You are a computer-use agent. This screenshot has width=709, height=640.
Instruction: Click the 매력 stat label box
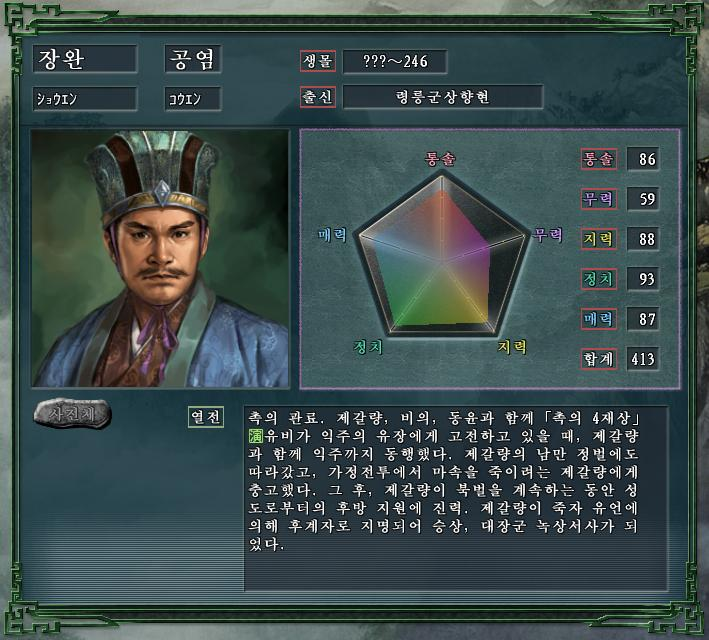599,319
